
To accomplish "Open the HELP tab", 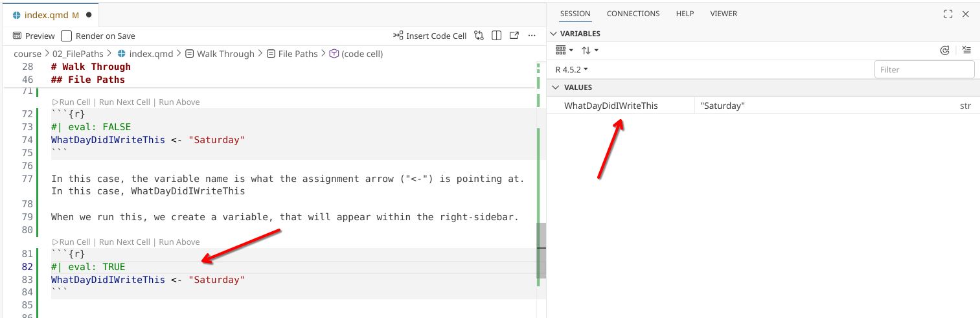I will point(685,14).
